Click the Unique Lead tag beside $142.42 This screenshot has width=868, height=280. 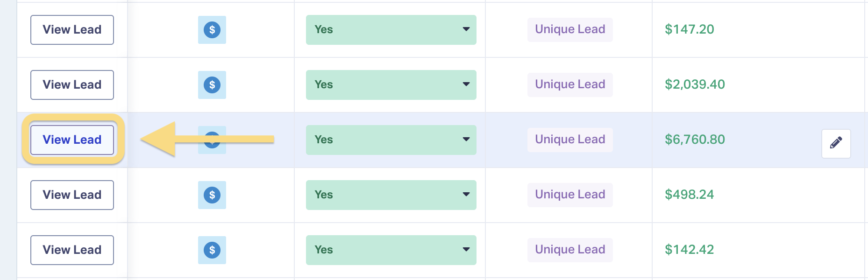(x=570, y=250)
